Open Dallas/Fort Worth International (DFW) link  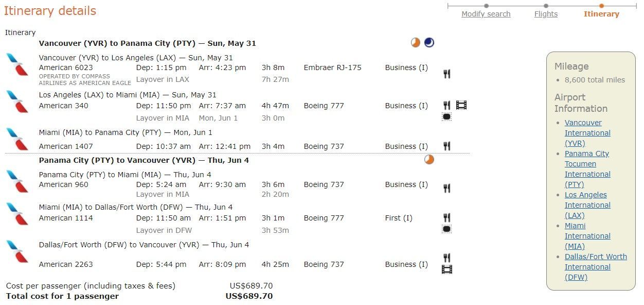coord(596,267)
